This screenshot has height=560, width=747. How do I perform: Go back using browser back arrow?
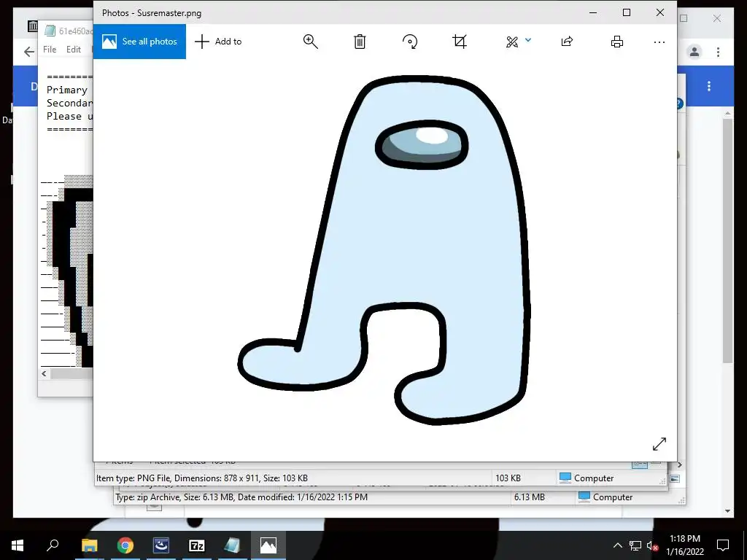pos(29,52)
